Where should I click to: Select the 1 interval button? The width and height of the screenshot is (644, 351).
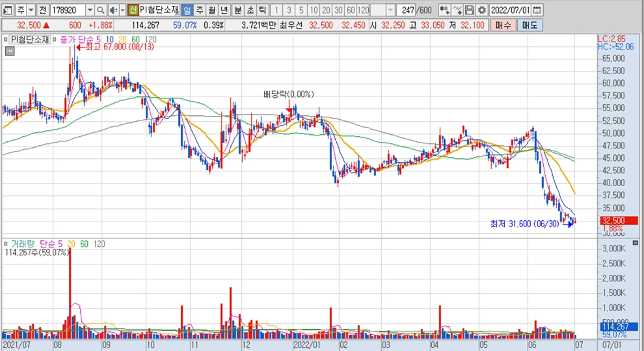(276, 10)
